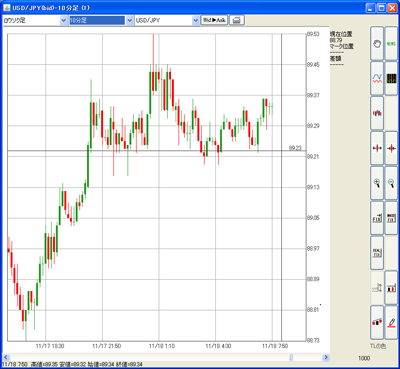Zoom out with the minus magnifier
This screenshot has width=400, height=369.
point(391,183)
